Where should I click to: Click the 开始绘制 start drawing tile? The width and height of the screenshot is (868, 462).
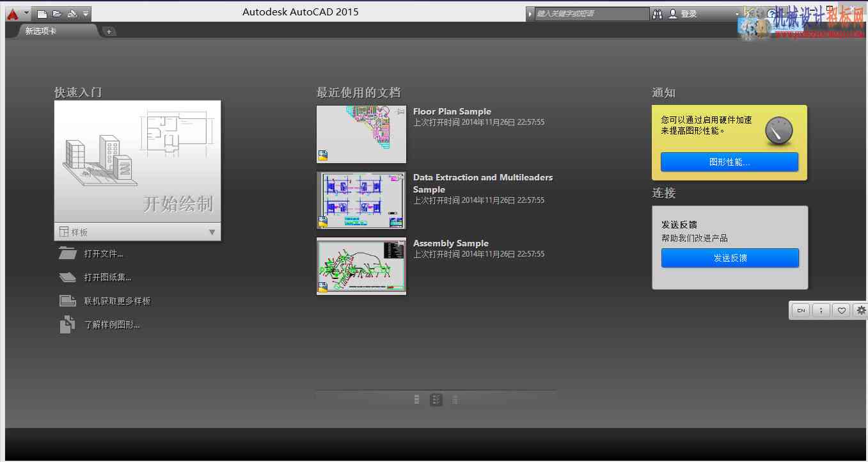pos(138,161)
